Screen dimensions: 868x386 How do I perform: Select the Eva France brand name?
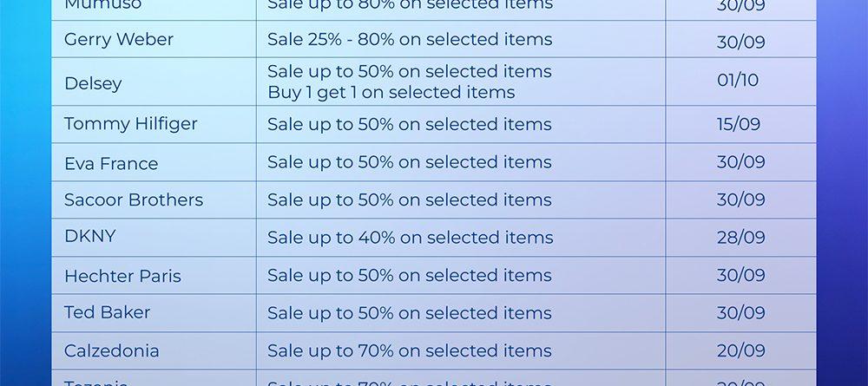point(111,164)
